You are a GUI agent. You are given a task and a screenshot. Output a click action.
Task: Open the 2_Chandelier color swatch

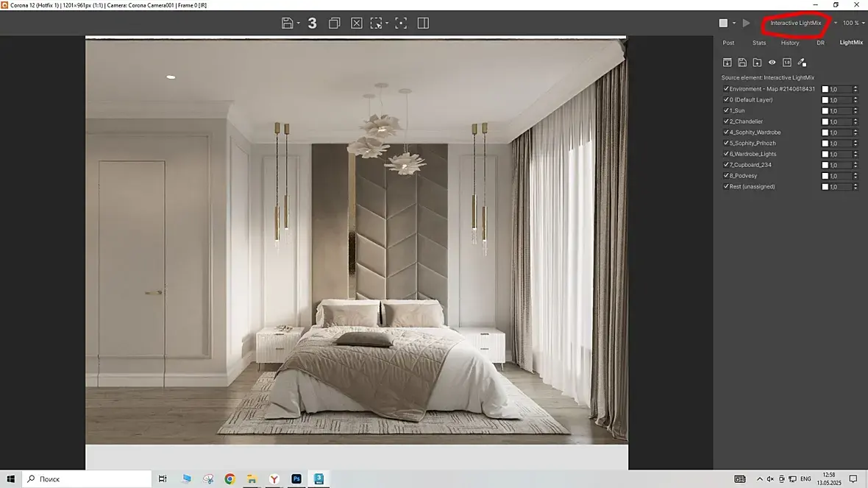click(825, 122)
